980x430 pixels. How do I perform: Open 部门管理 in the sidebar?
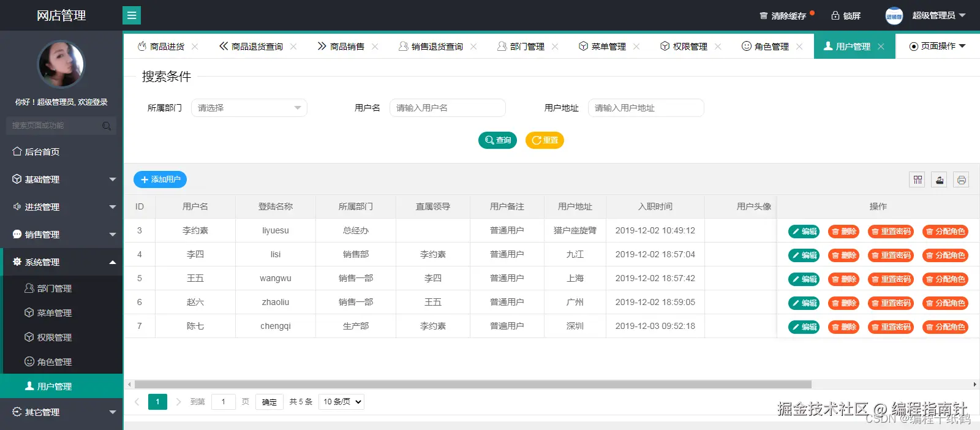(61, 289)
